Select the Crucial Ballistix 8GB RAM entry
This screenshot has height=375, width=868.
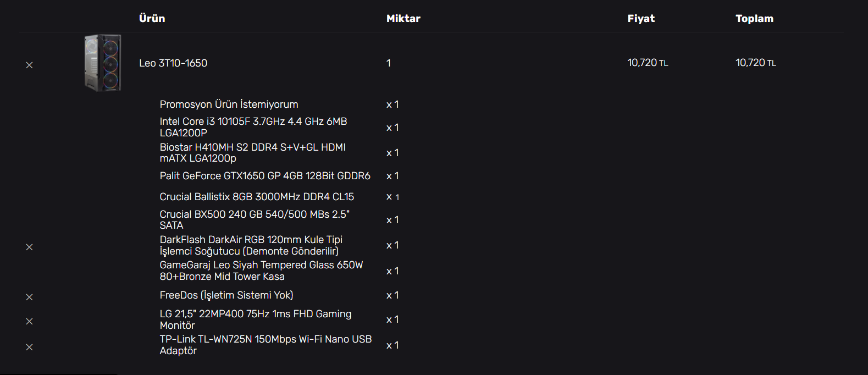(257, 197)
